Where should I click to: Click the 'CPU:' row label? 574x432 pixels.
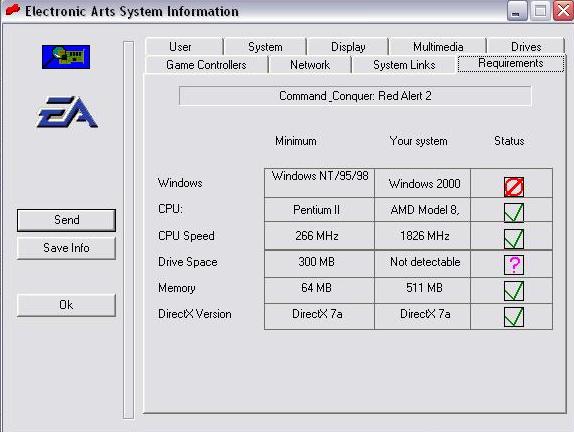[170, 209]
